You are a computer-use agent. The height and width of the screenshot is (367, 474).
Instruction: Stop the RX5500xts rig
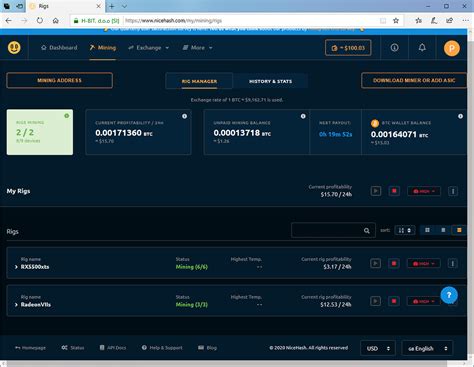(394, 263)
